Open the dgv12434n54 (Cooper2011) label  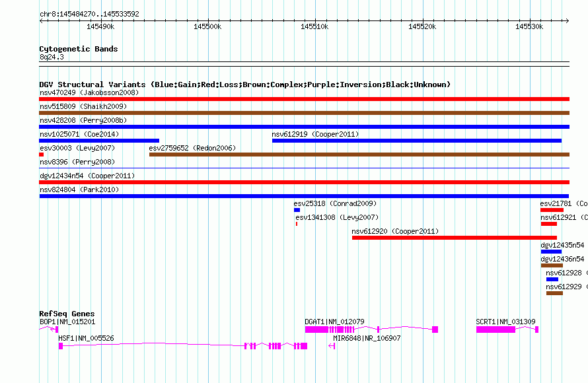(x=87, y=176)
